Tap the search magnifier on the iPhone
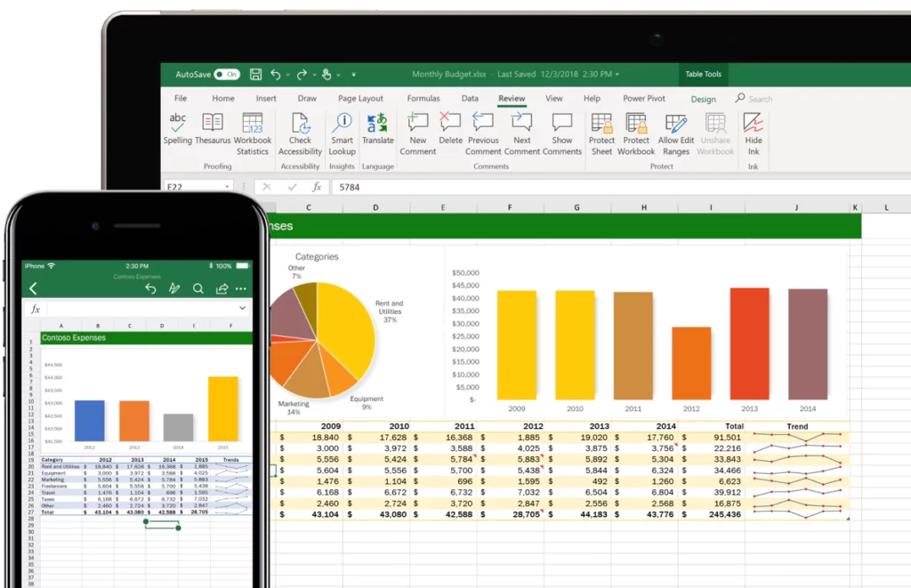 coord(198,289)
